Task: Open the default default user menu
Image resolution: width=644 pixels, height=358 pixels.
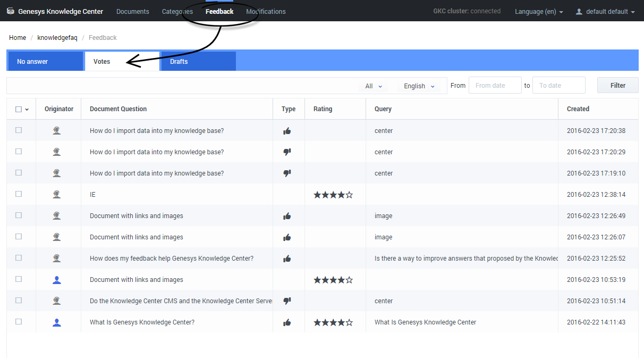Action: (x=605, y=11)
